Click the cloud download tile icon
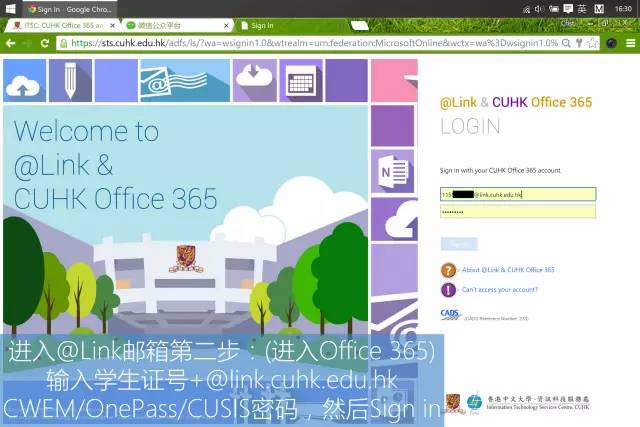Screen dimensions: 640x427 click(254, 80)
